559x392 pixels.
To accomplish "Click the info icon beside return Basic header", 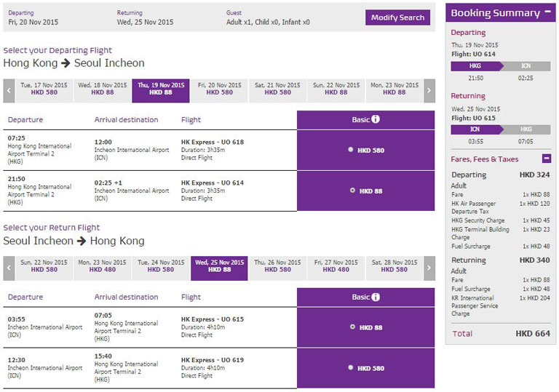I will (376, 297).
